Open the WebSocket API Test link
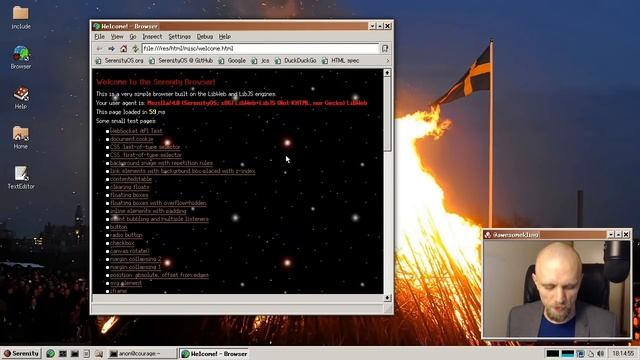The height and width of the screenshot is (360, 640). click(x=136, y=131)
